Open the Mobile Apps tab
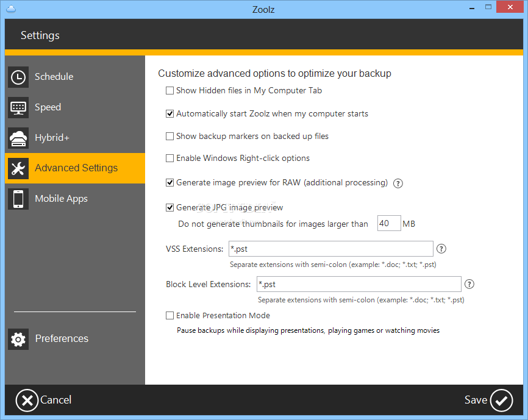Image resolution: width=528 pixels, height=420 pixels. (x=75, y=199)
